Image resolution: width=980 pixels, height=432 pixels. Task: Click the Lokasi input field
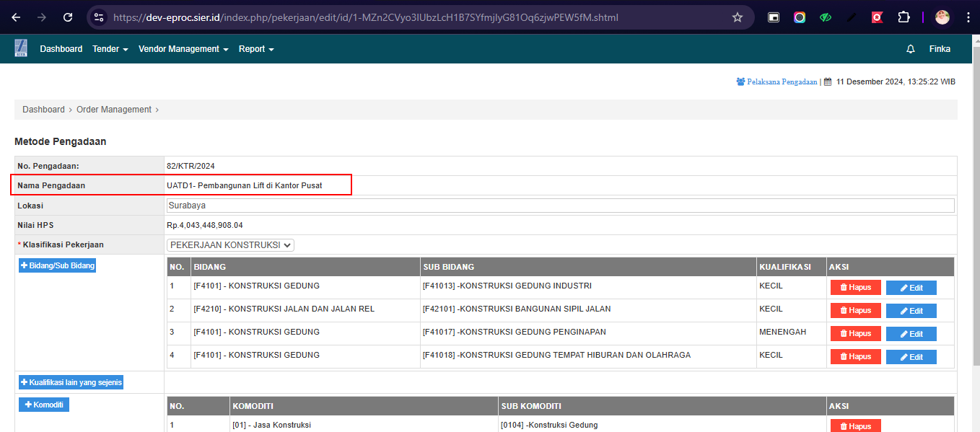click(x=560, y=206)
